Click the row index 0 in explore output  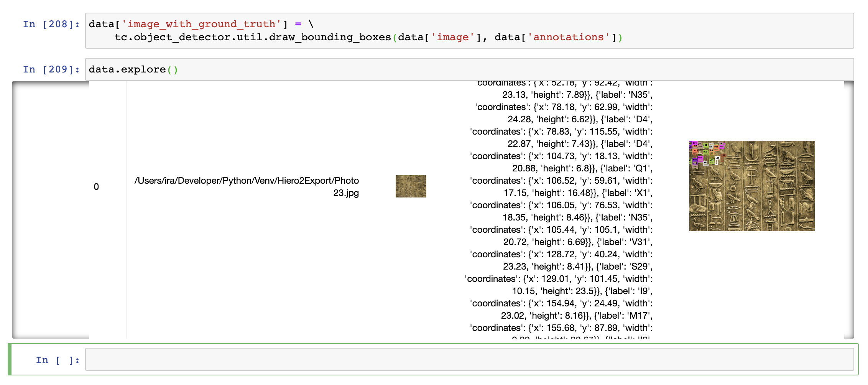tap(97, 187)
